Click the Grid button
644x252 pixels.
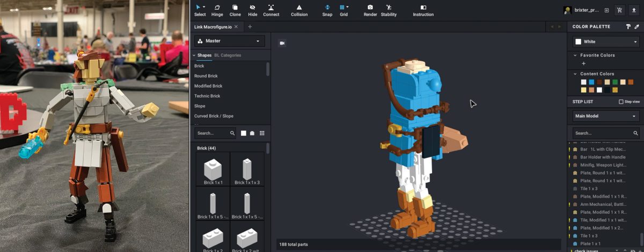click(343, 10)
